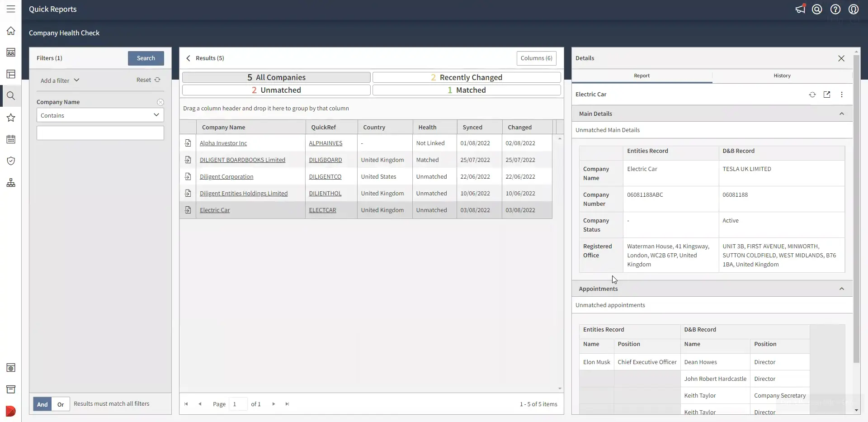This screenshot has width=868, height=422.
Task: Open the hamburger menu
Action: pyautogui.click(x=11, y=9)
